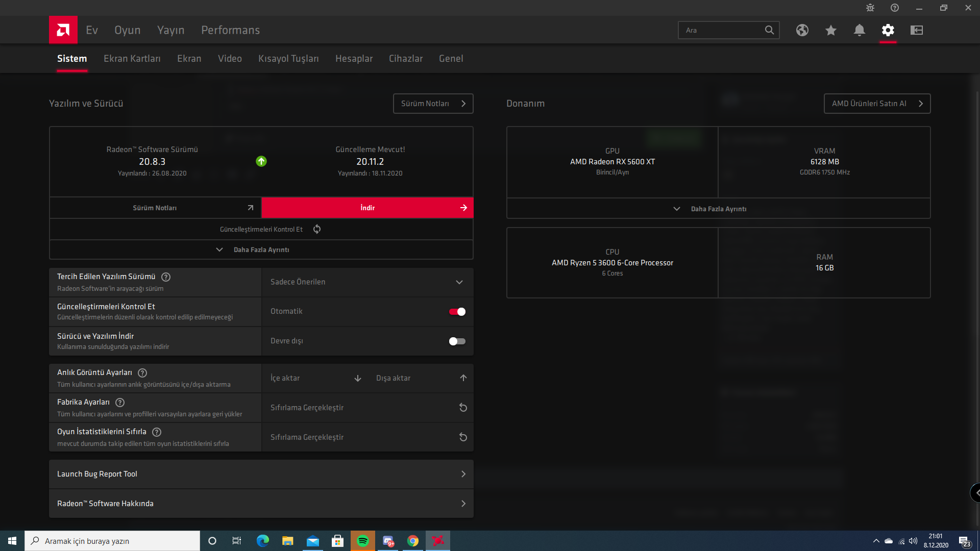Switch to the Ekran Kartları tab
This screenshot has width=980, height=551.
coord(132,59)
